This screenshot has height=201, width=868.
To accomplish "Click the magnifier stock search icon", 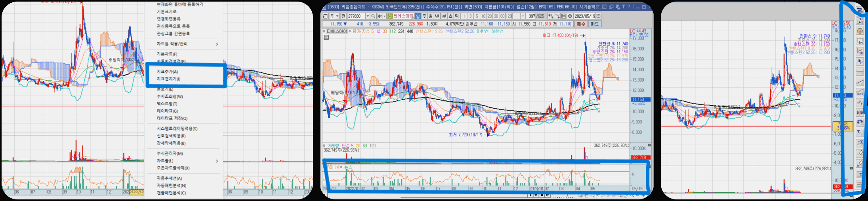I will click(x=373, y=16).
